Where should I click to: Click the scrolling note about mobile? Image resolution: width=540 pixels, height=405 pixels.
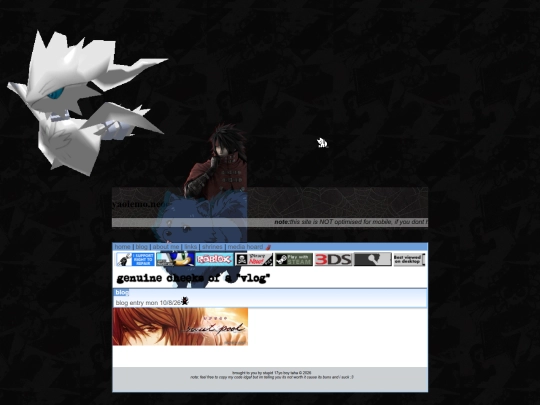[351, 222]
